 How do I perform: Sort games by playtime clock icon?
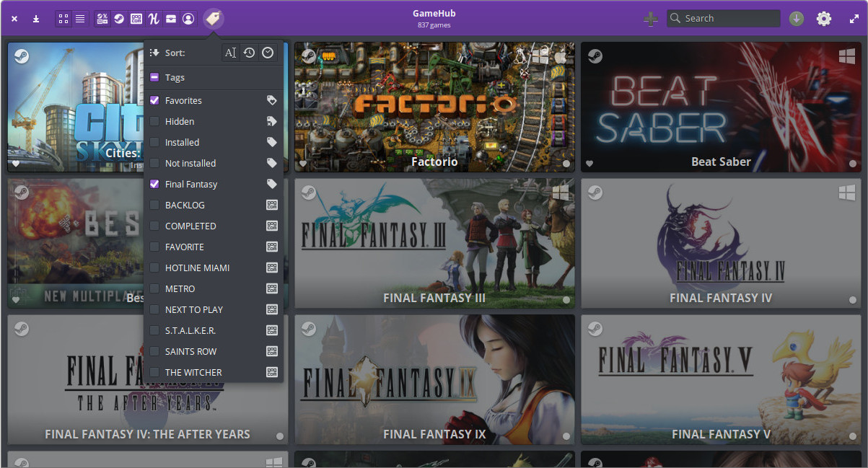pos(268,53)
